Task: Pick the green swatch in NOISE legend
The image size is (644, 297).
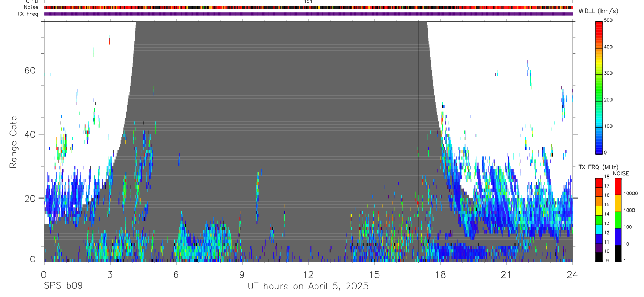Action: (x=618, y=220)
